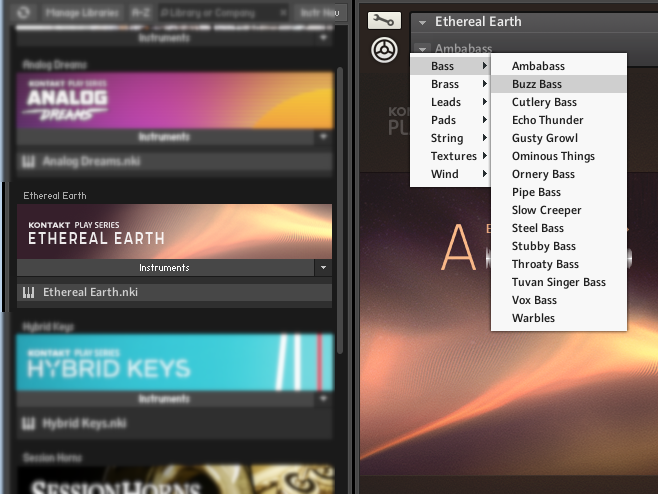Image resolution: width=658 pixels, height=494 pixels.
Task: Select the Stubby Bass preset
Action: [559, 246]
